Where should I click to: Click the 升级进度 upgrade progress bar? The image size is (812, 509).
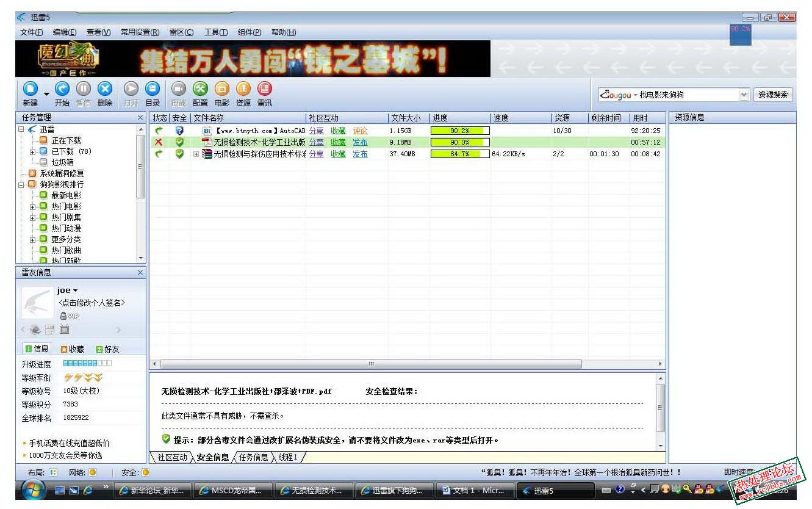tap(87, 364)
